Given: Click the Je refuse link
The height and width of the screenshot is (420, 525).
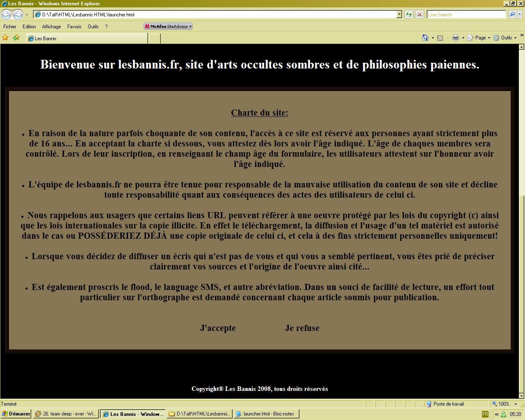Looking at the screenshot, I should (x=302, y=328).
